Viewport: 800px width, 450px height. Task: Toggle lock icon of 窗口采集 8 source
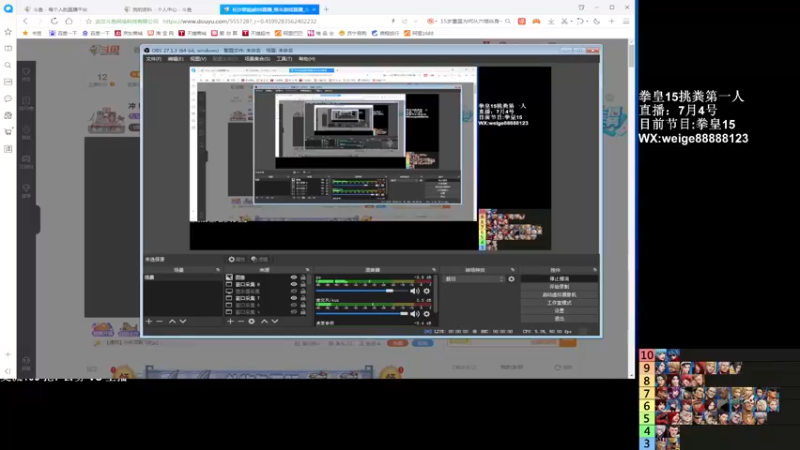click(x=303, y=284)
